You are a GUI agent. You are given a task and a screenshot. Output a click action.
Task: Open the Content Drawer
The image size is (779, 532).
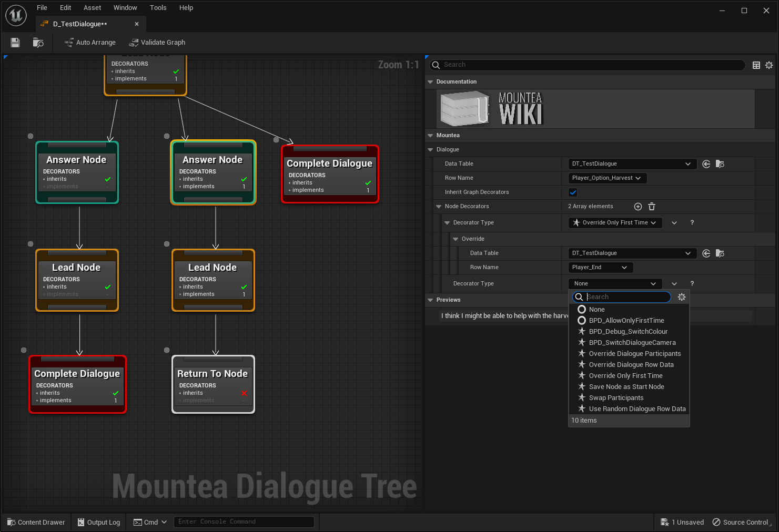36,522
